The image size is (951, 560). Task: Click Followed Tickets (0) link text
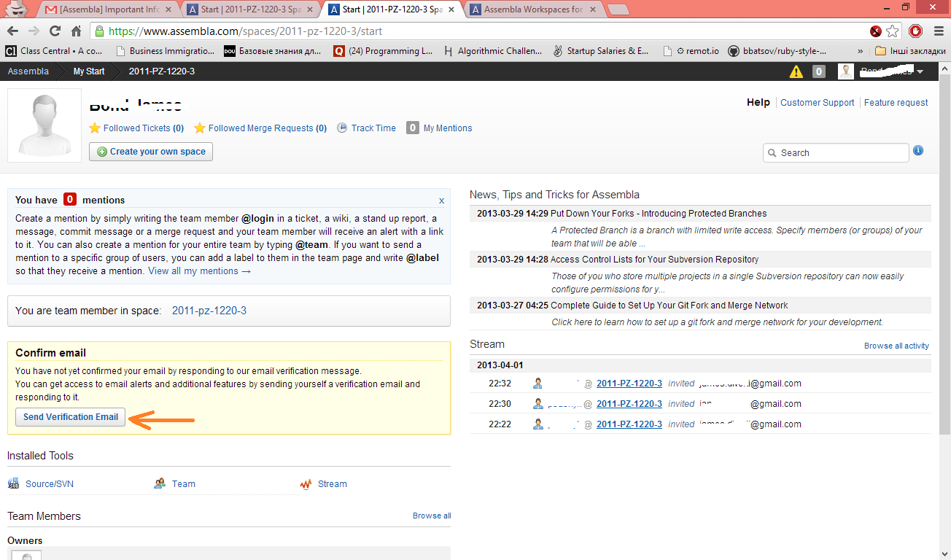coord(144,128)
